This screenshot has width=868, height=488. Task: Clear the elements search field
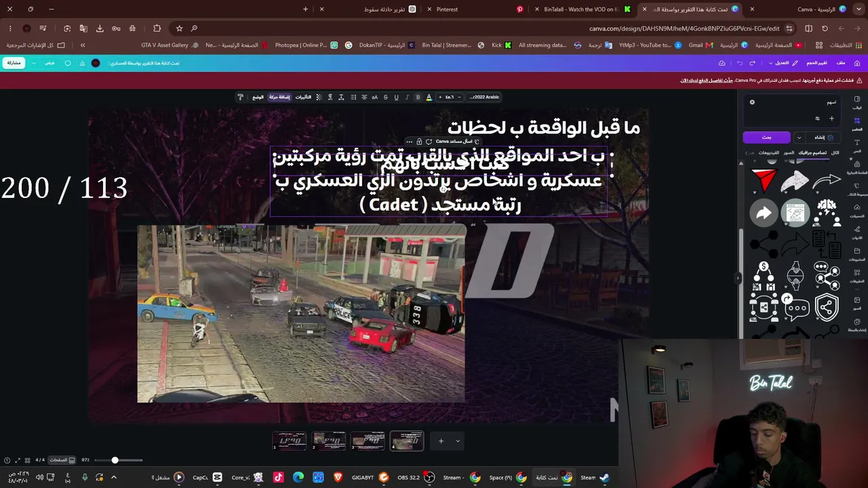click(752, 102)
